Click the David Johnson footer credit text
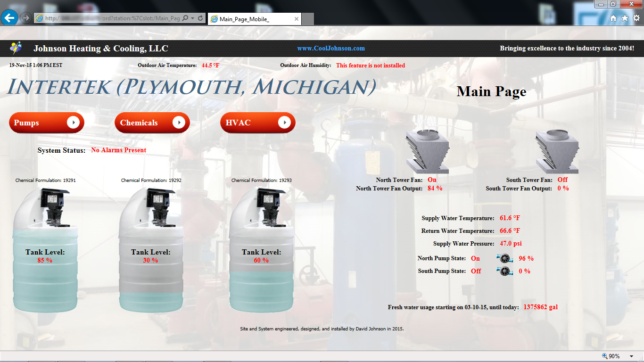This screenshot has width=644, height=362. pos(322,329)
